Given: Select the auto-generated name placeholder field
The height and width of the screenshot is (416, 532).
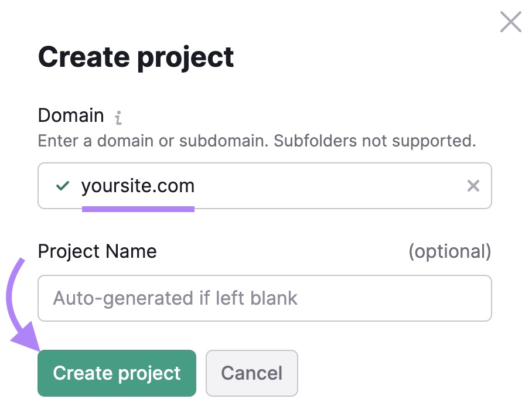Looking at the screenshot, I should tap(264, 298).
